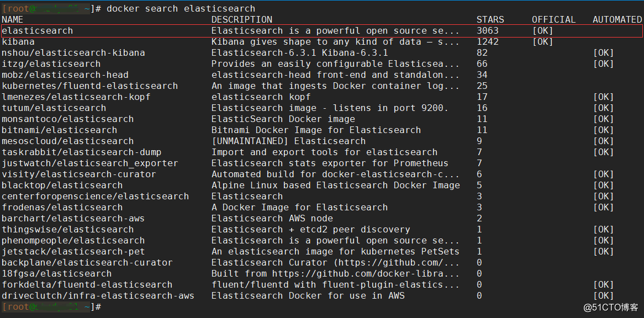The height and width of the screenshot is (318, 644).
Task: Click the 3063 stars value
Action: pyautogui.click(x=488, y=31)
